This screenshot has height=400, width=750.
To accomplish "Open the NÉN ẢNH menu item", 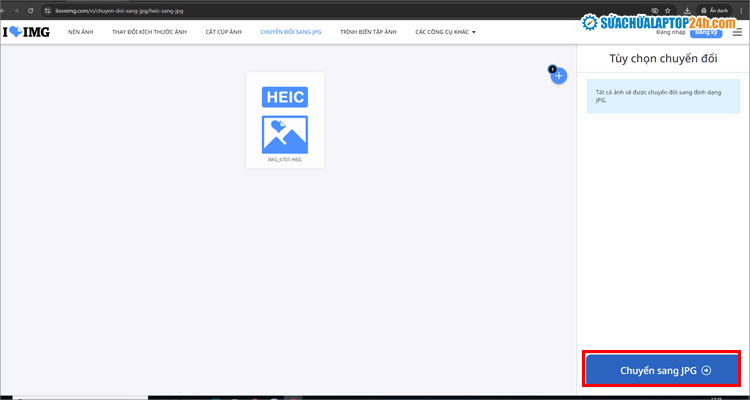I will point(80,32).
